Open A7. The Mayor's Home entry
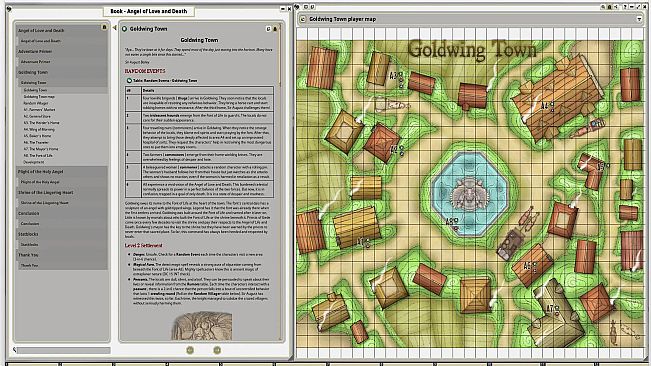Image resolution: width=651 pixels, height=366 pixels. (x=41, y=149)
